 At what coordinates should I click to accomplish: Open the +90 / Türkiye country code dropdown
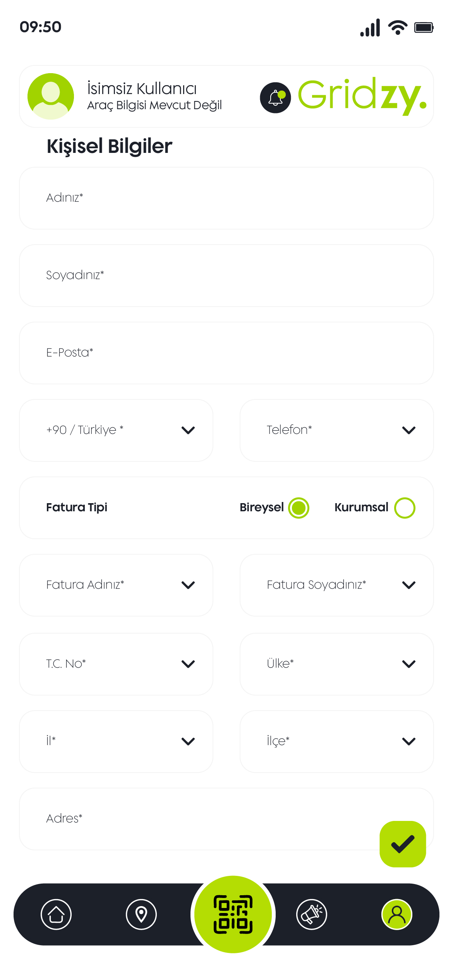116,430
